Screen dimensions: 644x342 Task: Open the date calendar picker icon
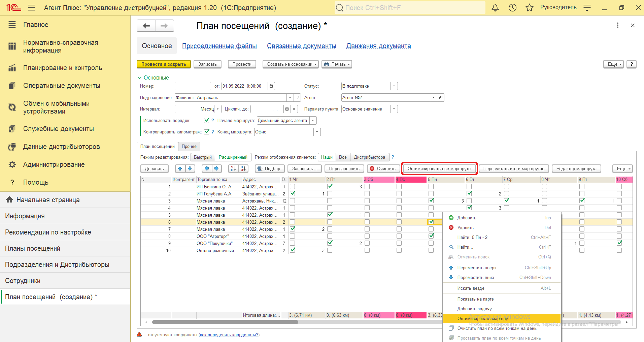pos(271,86)
